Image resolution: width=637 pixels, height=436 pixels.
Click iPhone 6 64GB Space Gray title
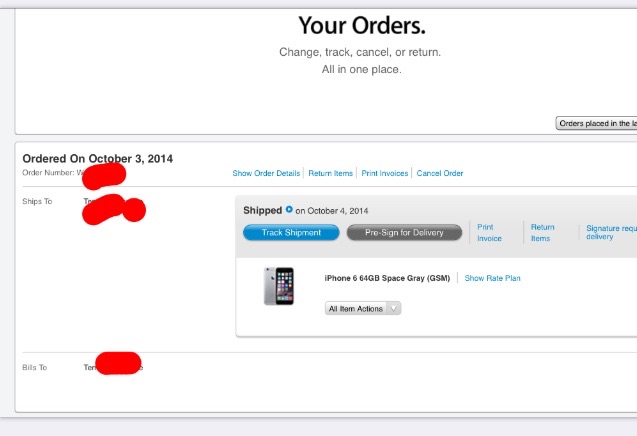click(x=387, y=278)
